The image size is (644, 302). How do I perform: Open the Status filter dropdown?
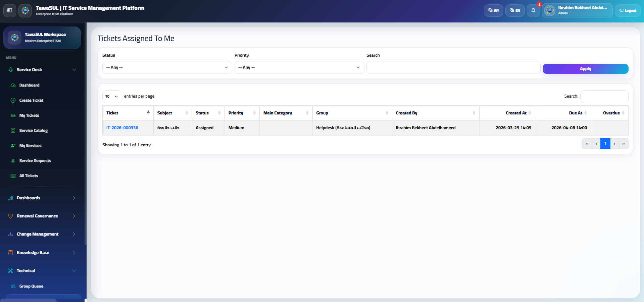pos(167,67)
